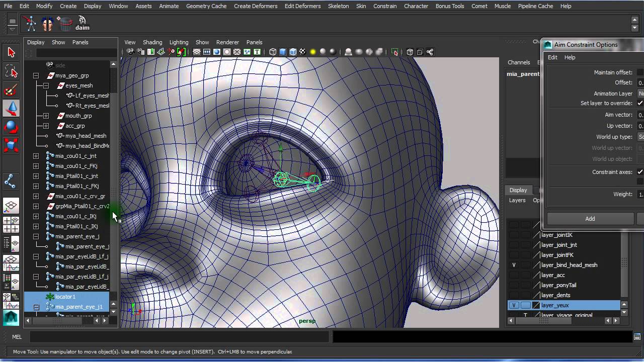
Task: Select the arrow Select tool
Action: click(11, 52)
